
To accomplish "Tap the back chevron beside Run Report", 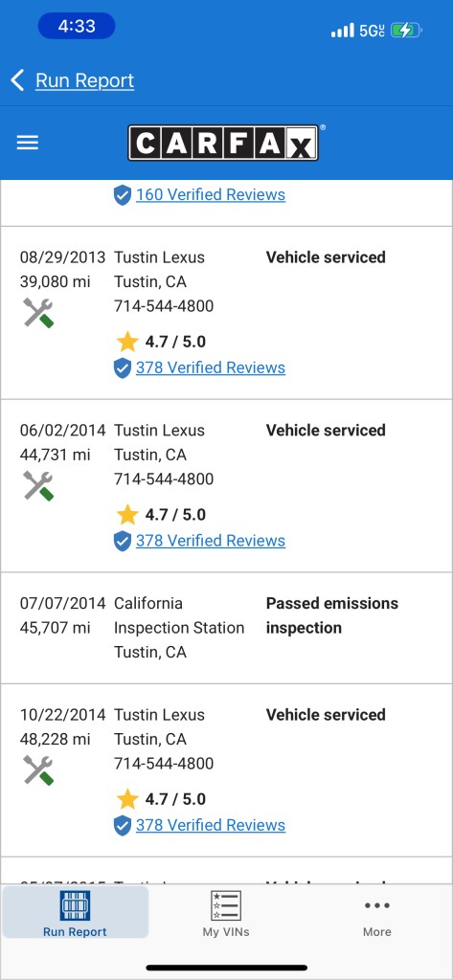I will pos(17,80).
